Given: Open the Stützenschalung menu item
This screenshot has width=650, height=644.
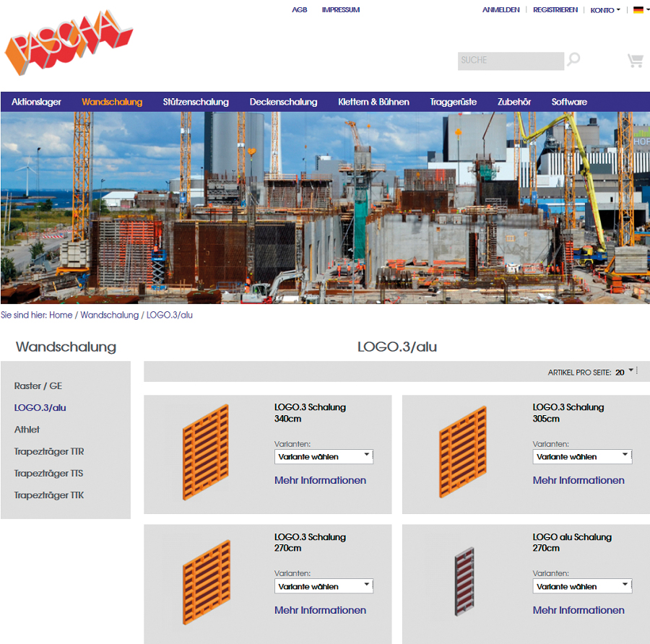Looking at the screenshot, I should tap(196, 102).
